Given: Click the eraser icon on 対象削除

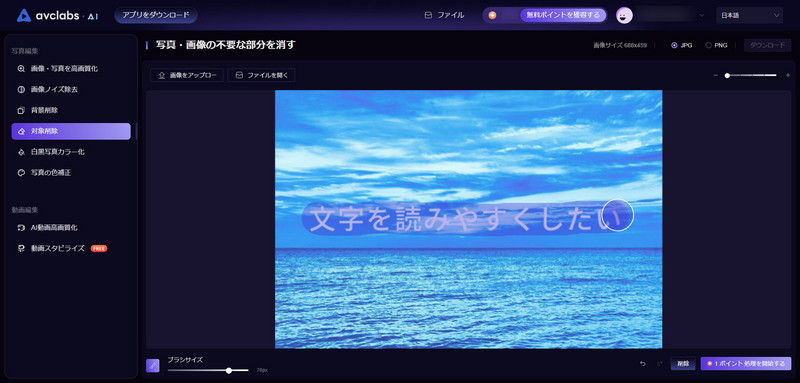Looking at the screenshot, I should tap(21, 131).
